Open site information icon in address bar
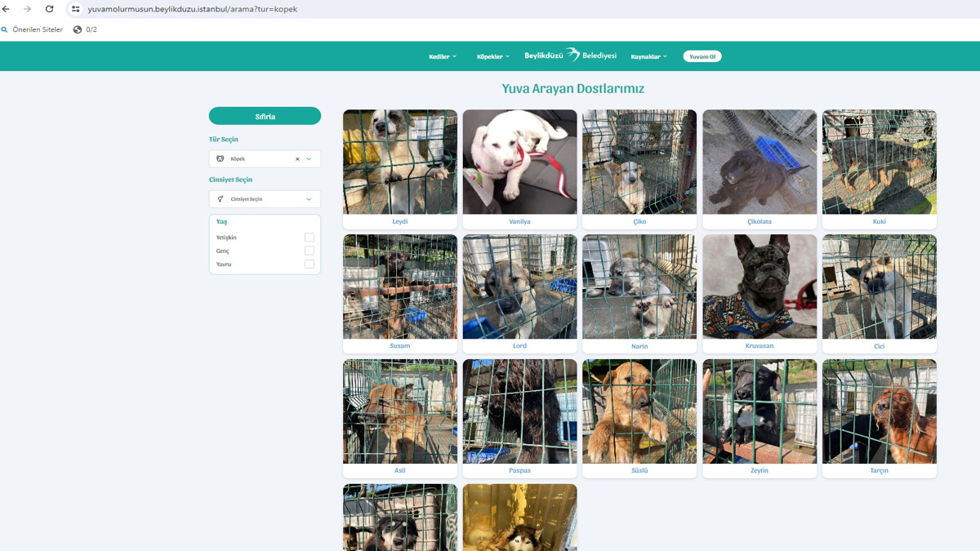980x551 pixels. [75, 9]
